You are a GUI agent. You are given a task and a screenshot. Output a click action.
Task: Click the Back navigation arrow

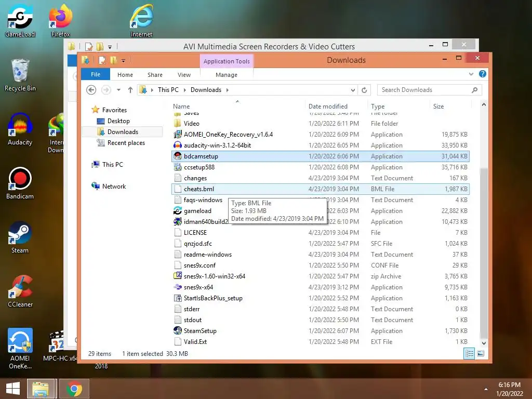(91, 90)
